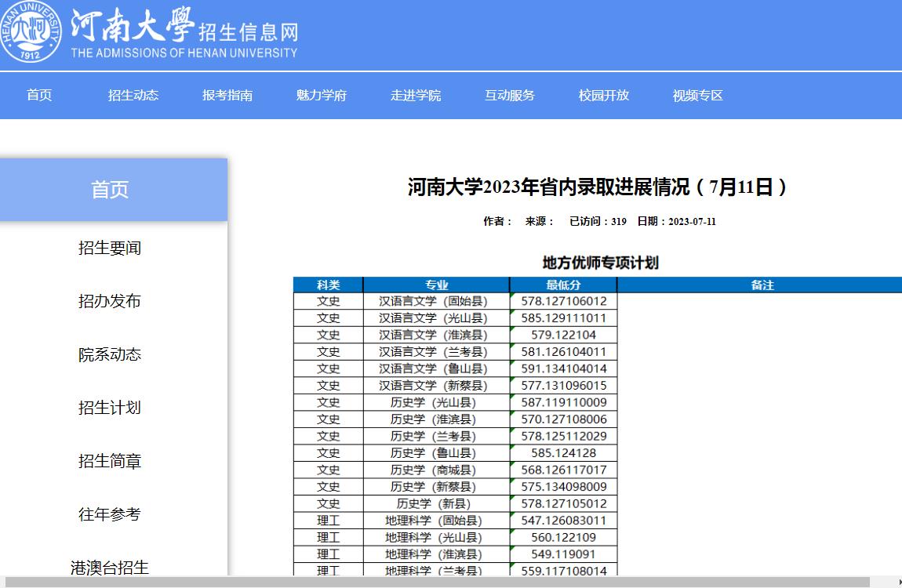Select the 汉语言文学（淮滨县）cell

point(436,335)
